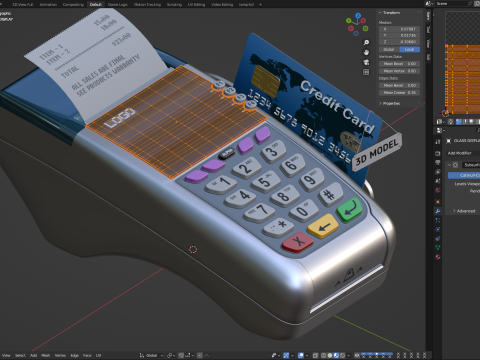This screenshot has height=360, width=480.
Task: Click the zoom magnifier icon in the viewport
Action: click(366, 42)
